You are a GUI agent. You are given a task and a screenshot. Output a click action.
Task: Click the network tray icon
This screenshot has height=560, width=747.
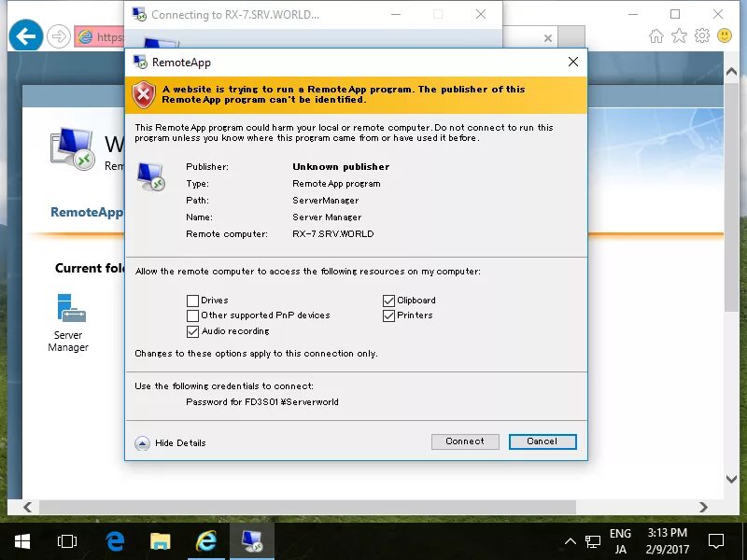593,541
